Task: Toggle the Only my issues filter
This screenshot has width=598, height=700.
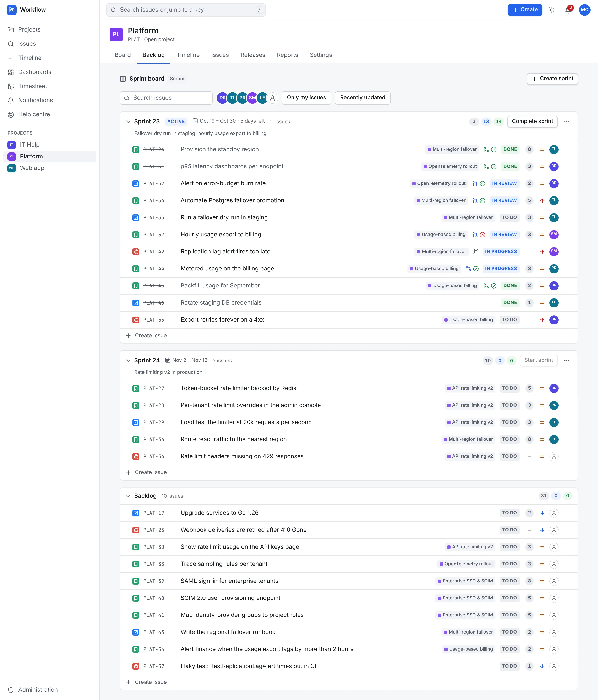Action: tap(306, 98)
